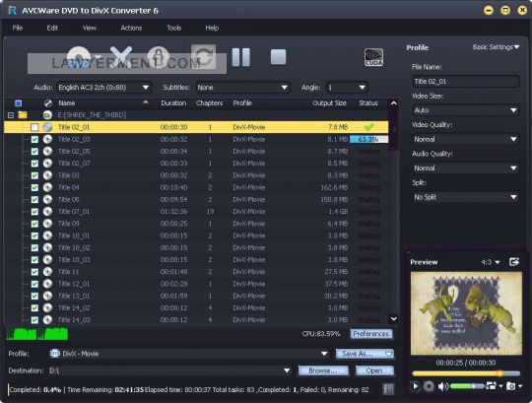Click the DVD icon beside E:[SHREK_THE_THIRD]
Viewport: 532px width, 403px height.
tap(48, 115)
